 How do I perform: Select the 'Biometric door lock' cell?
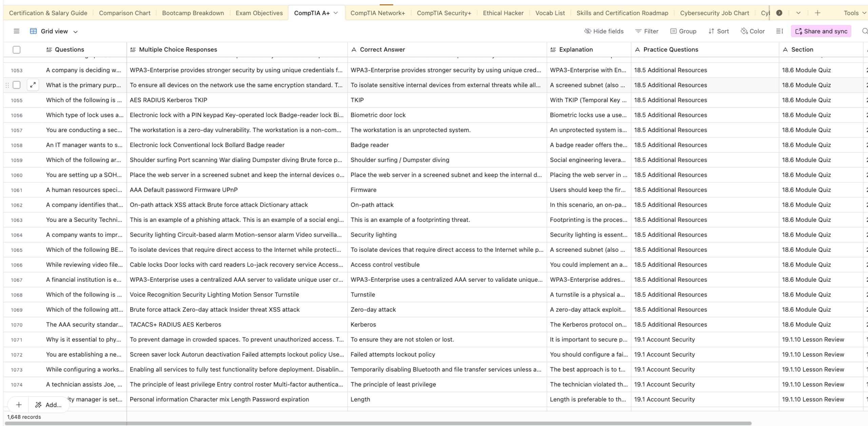(x=447, y=115)
